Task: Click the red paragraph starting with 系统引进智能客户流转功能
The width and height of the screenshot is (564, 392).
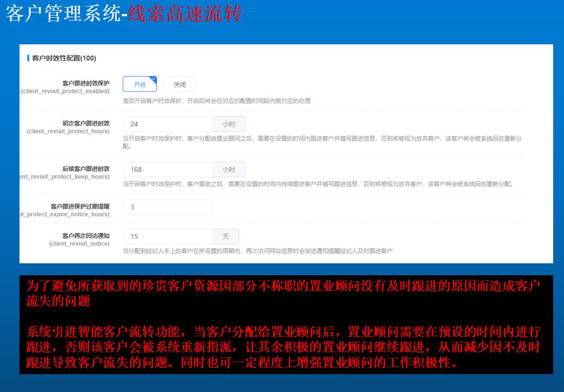Action: (281, 347)
